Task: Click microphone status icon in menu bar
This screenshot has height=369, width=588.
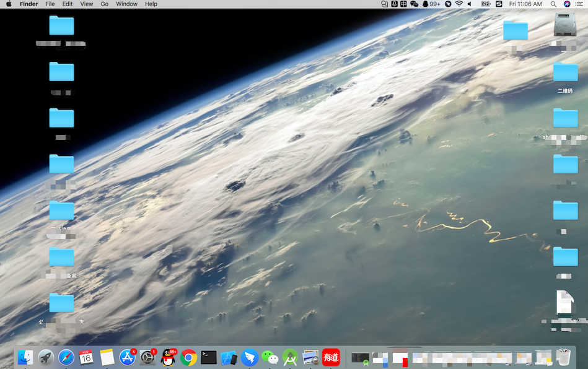Action: click(x=394, y=4)
